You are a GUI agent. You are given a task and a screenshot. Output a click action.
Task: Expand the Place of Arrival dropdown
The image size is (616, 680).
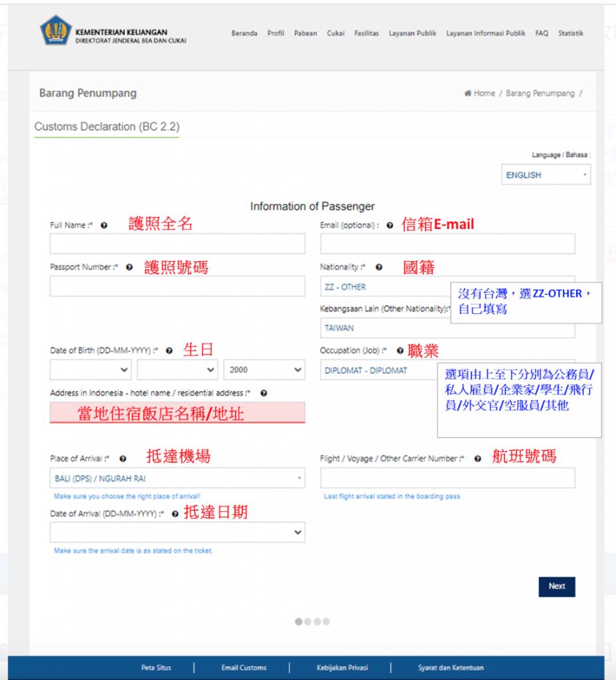click(177, 478)
